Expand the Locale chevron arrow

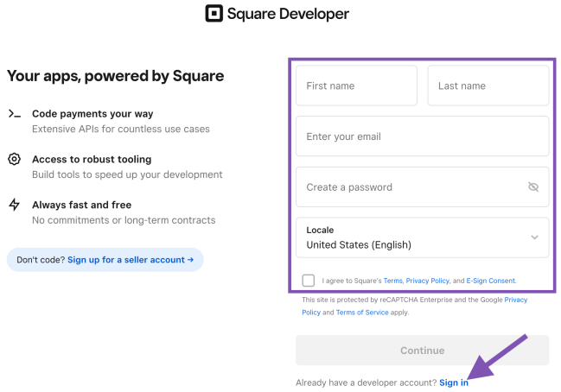click(534, 237)
